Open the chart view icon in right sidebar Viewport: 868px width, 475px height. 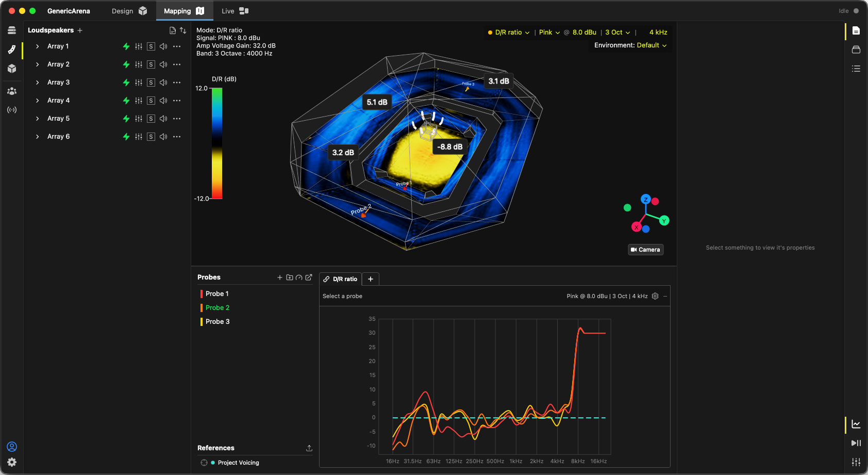click(856, 424)
